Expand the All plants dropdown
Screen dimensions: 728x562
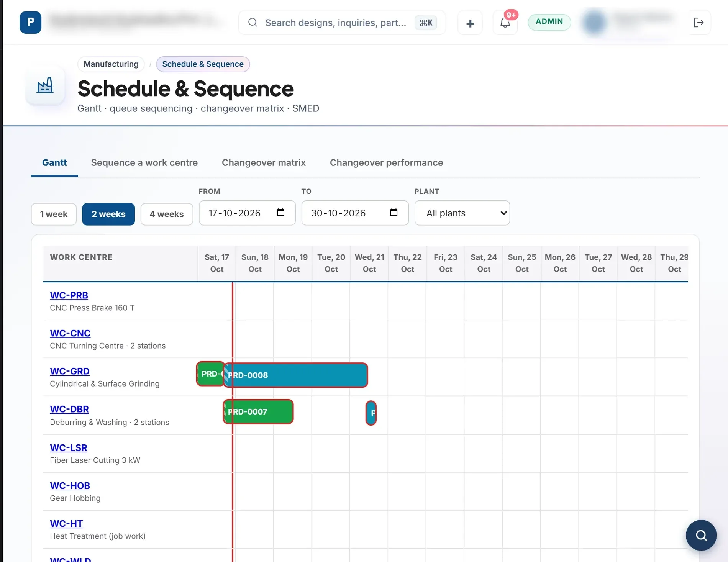pyautogui.click(x=462, y=213)
